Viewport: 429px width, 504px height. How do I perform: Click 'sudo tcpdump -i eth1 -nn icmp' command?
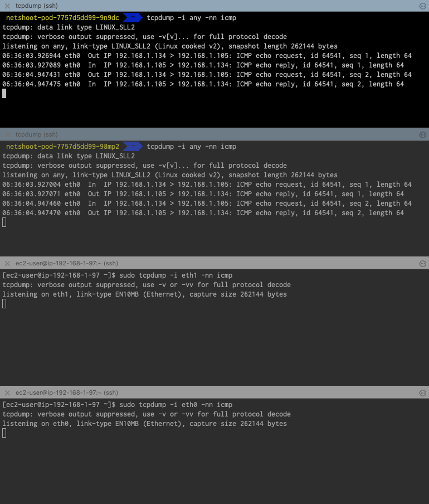pyautogui.click(x=175, y=275)
